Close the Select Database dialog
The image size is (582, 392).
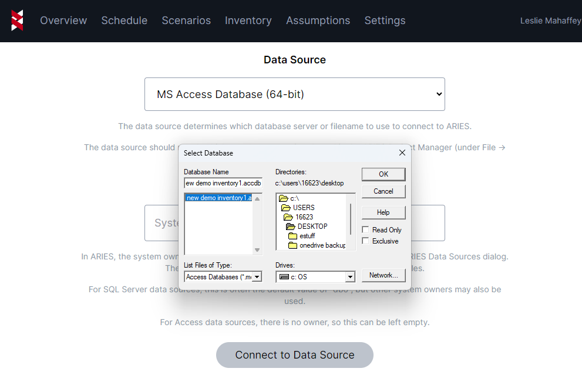(x=402, y=153)
